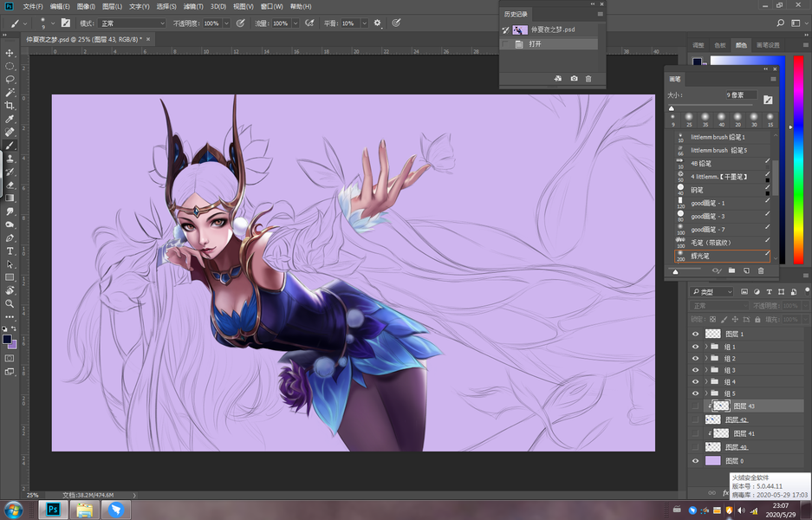Viewport: 812px width, 520px height.
Task: Open the 滤镜(T) menu
Action: (x=193, y=7)
